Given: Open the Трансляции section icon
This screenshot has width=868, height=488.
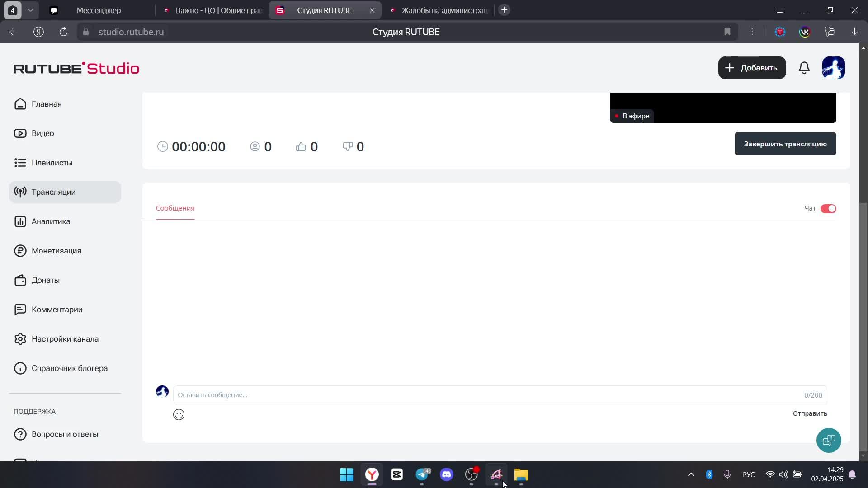Looking at the screenshot, I should click(20, 192).
